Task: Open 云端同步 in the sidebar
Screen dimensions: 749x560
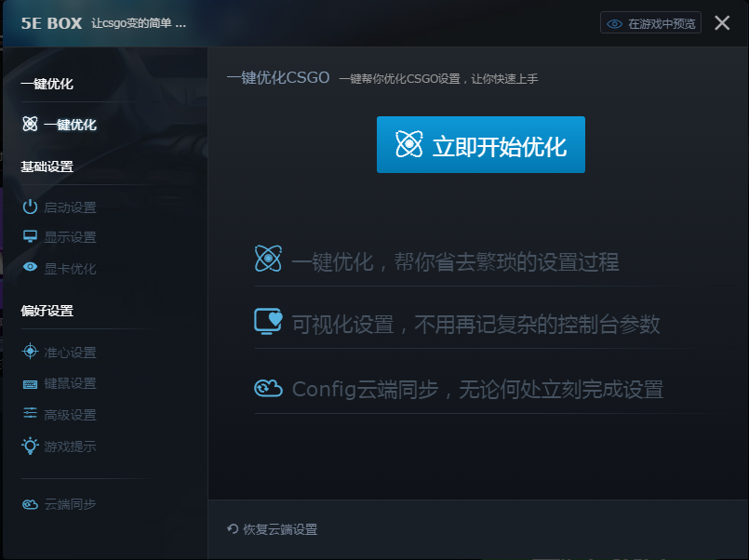Action: click(x=70, y=504)
